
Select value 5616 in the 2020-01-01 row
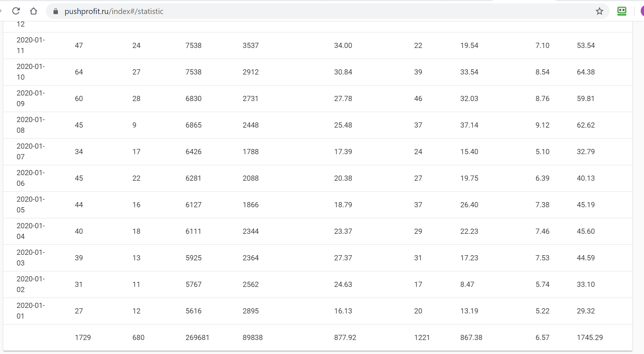pos(193,311)
